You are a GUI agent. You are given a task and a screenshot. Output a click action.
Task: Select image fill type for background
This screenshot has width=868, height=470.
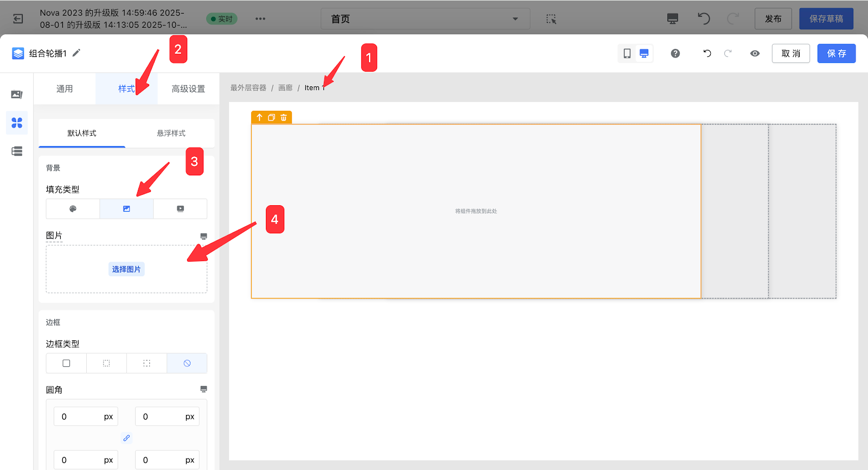[x=126, y=209]
